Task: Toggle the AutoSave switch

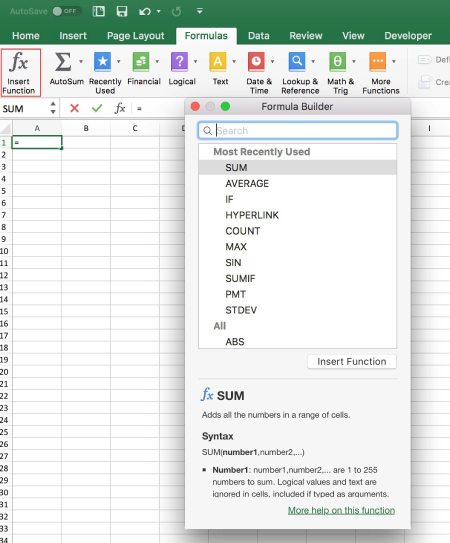Action: coord(67,11)
